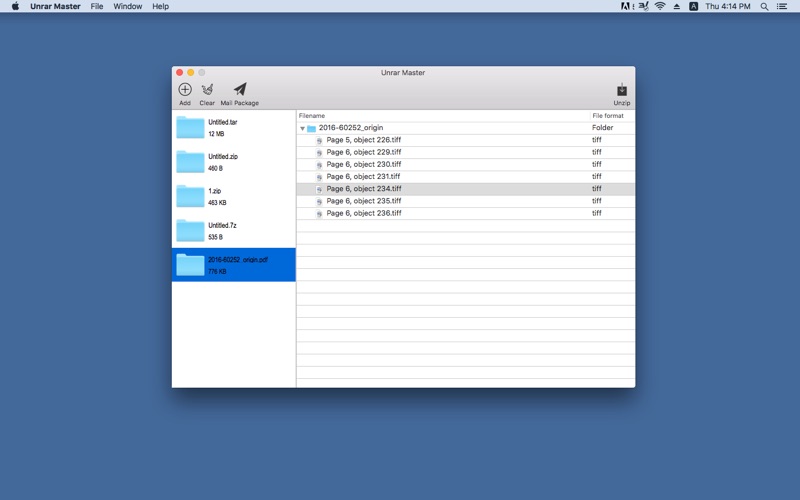Select the Untitled.7z folder icon
Screen dimensions: 800x500
coord(190,231)
